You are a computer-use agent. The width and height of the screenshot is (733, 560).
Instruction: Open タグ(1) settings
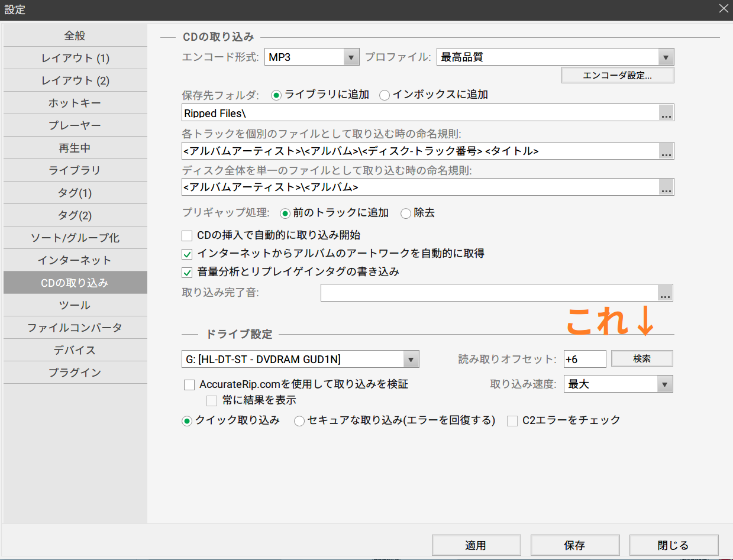click(75, 193)
